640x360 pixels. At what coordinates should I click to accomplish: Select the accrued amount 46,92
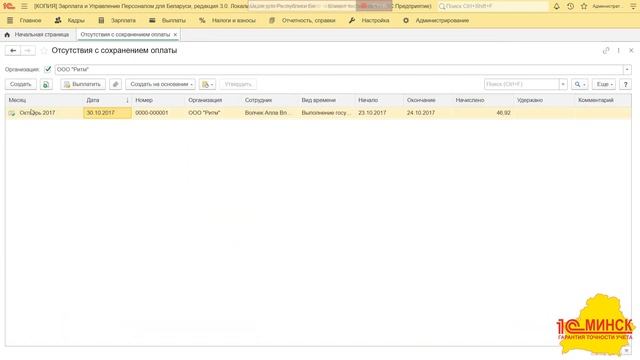click(x=482, y=113)
